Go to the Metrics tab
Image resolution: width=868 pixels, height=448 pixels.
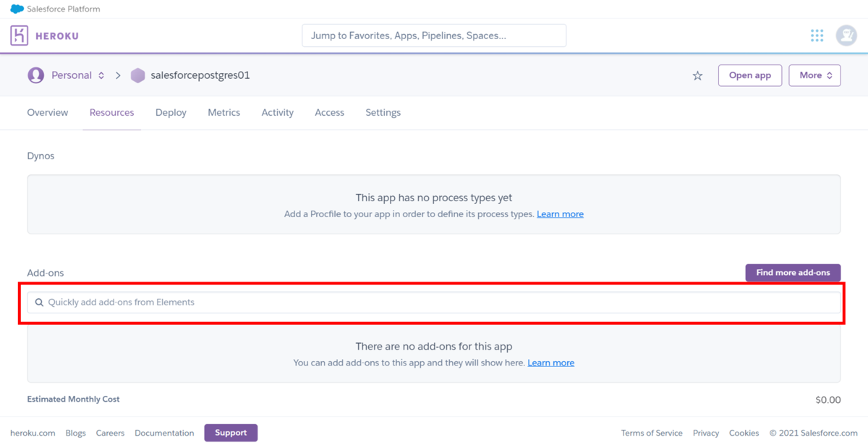point(224,113)
